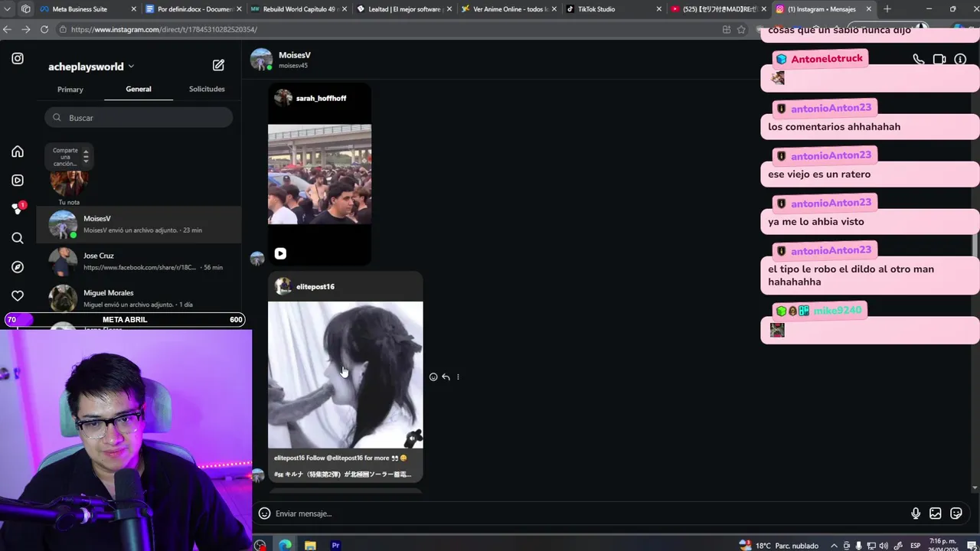The image size is (980, 551).
Task: Attach a photo with the image icon
Action: point(936,514)
